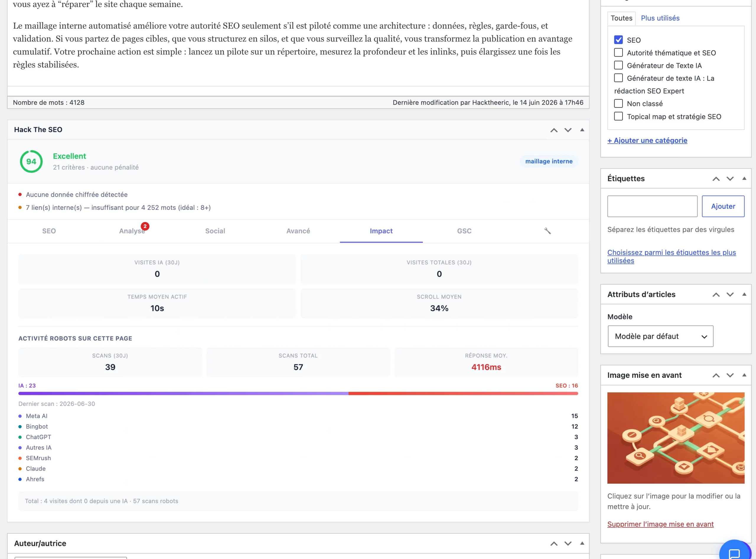Click the IA/SEO scan ratio bar

(298, 393)
